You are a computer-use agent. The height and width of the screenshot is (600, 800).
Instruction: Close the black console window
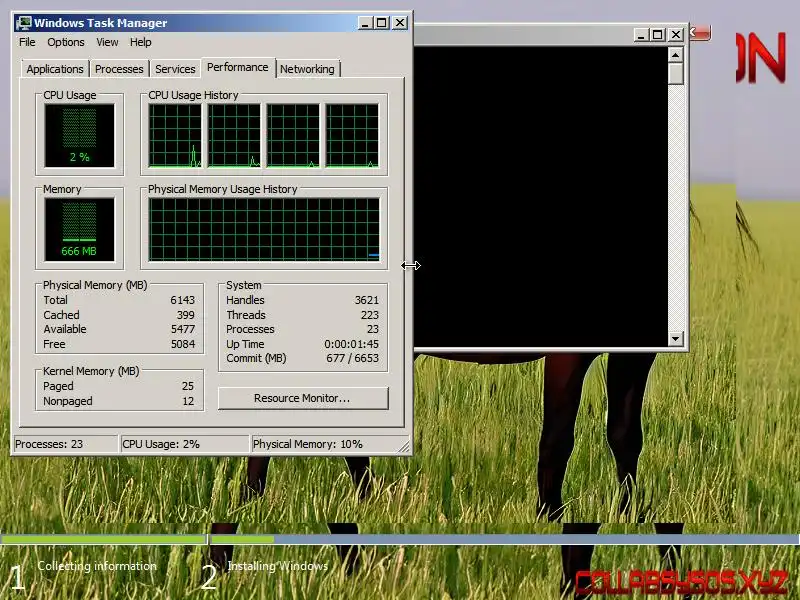coord(676,35)
